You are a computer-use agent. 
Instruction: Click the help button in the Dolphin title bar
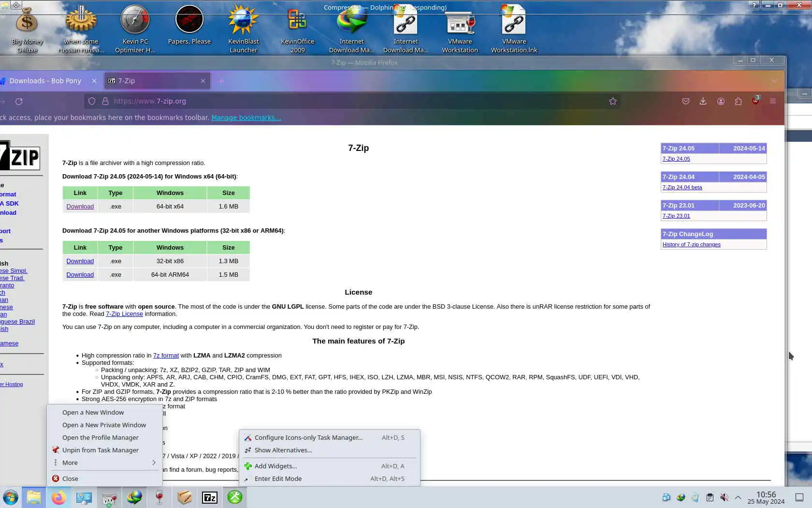pyautogui.click(x=754, y=5)
